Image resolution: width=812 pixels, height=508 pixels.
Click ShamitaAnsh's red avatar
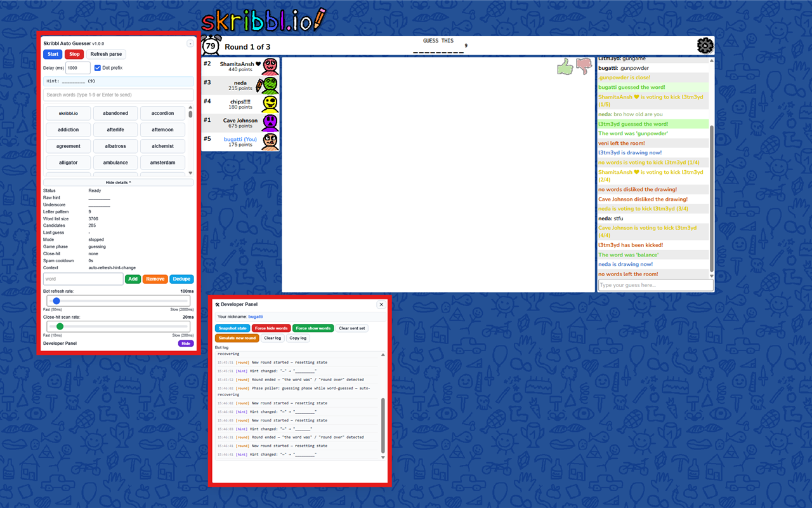click(270, 67)
